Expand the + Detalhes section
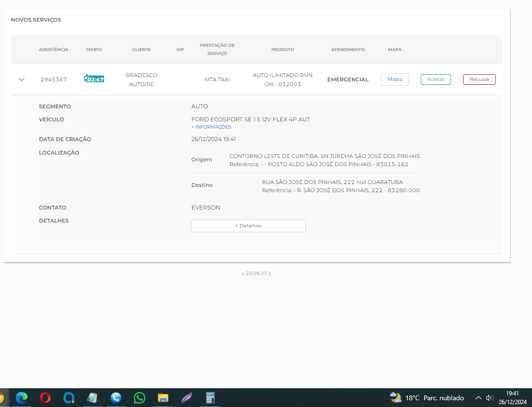Viewport: 532px width, 407px height. coord(248,226)
